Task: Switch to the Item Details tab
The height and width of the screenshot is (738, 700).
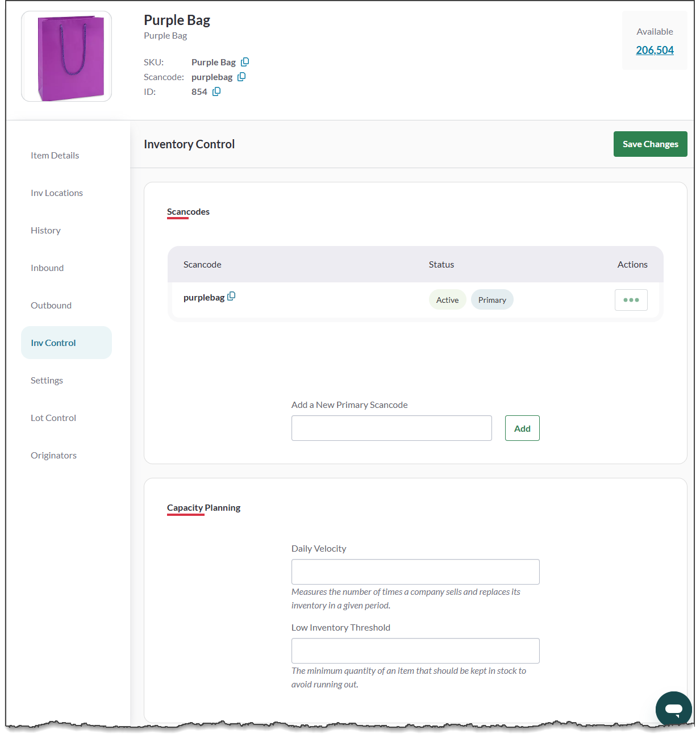Action: 55,155
